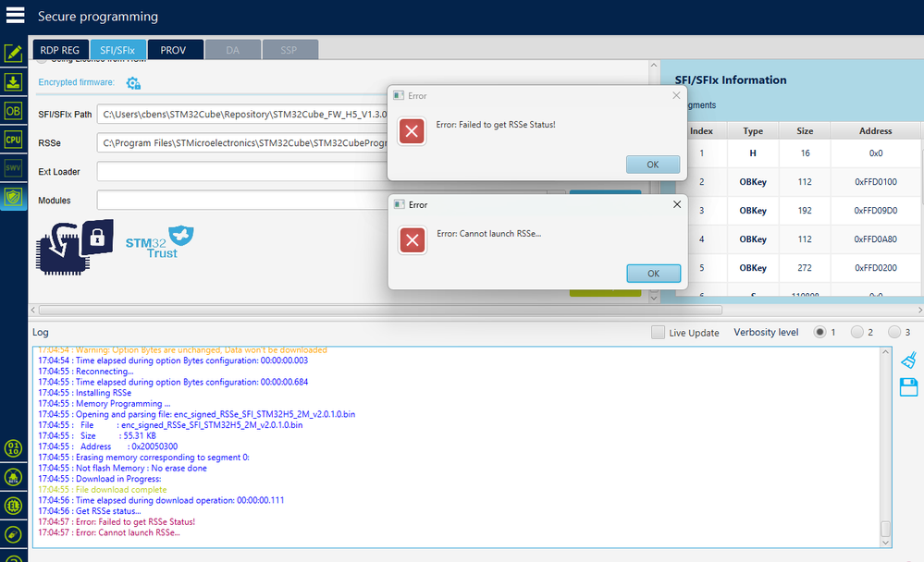924x562 pixels.
Task: Click log line 'File download complete'
Action: pyautogui.click(x=103, y=490)
